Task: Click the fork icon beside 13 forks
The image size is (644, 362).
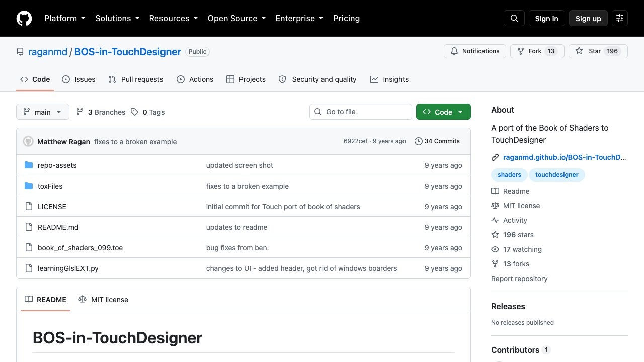Action: [x=495, y=264]
